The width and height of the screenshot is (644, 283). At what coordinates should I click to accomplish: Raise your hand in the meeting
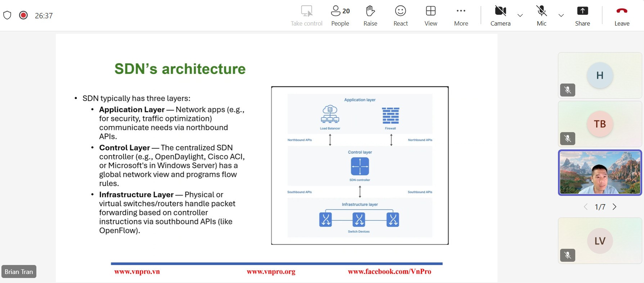coord(370,15)
